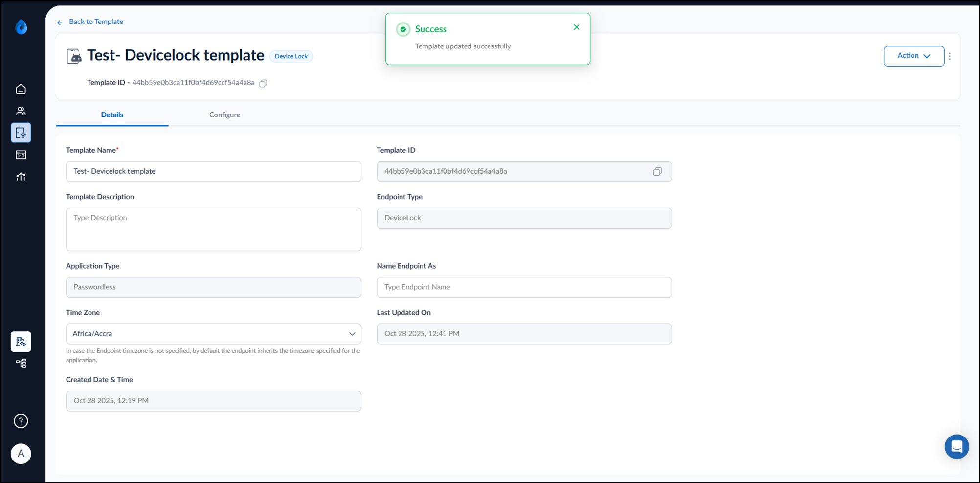980x483 pixels.
Task: Click the Created Date & Time field
Action: point(214,401)
